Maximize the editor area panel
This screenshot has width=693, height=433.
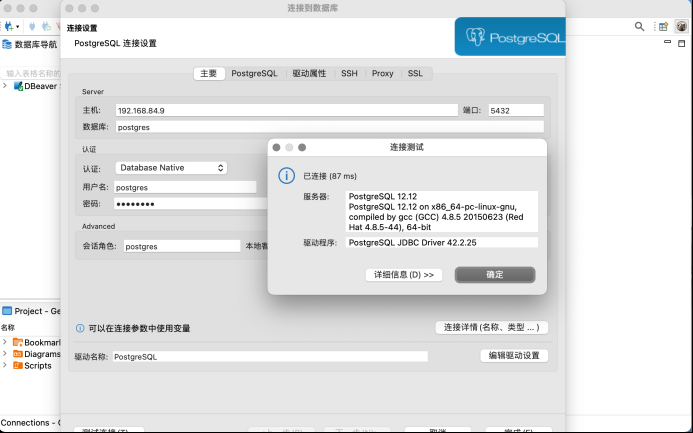tap(682, 43)
